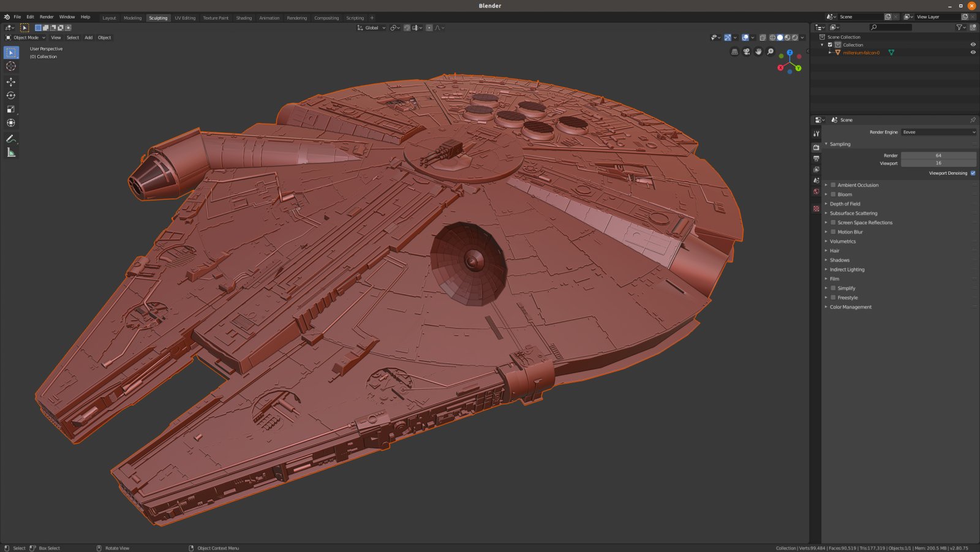
Task: Click the Add menu in viewport header
Action: [x=88, y=37]
